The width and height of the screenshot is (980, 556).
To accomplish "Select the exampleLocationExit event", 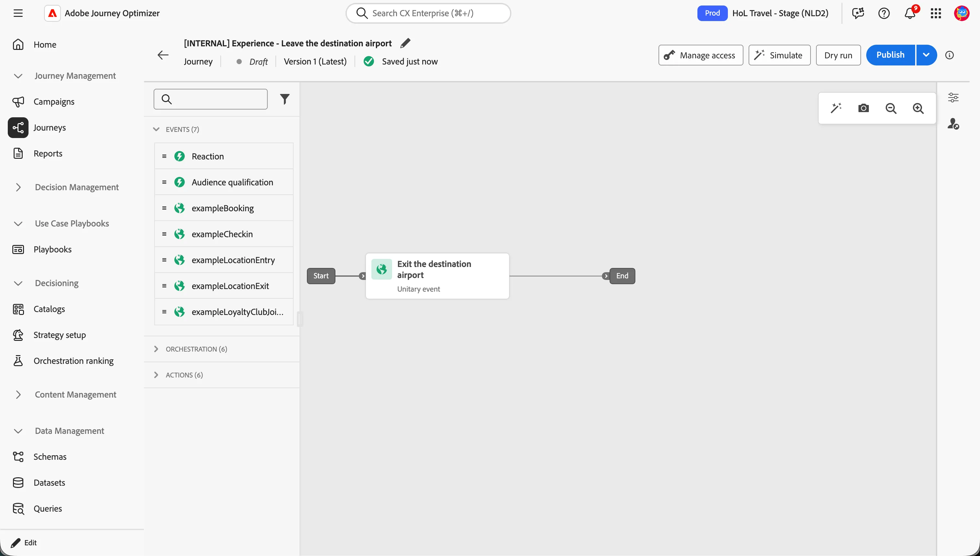I will pyautogui.click(x=224, y=286).
